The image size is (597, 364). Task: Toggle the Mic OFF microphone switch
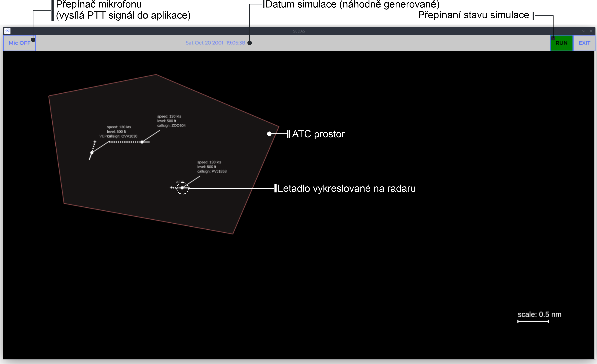click(19, 43)
